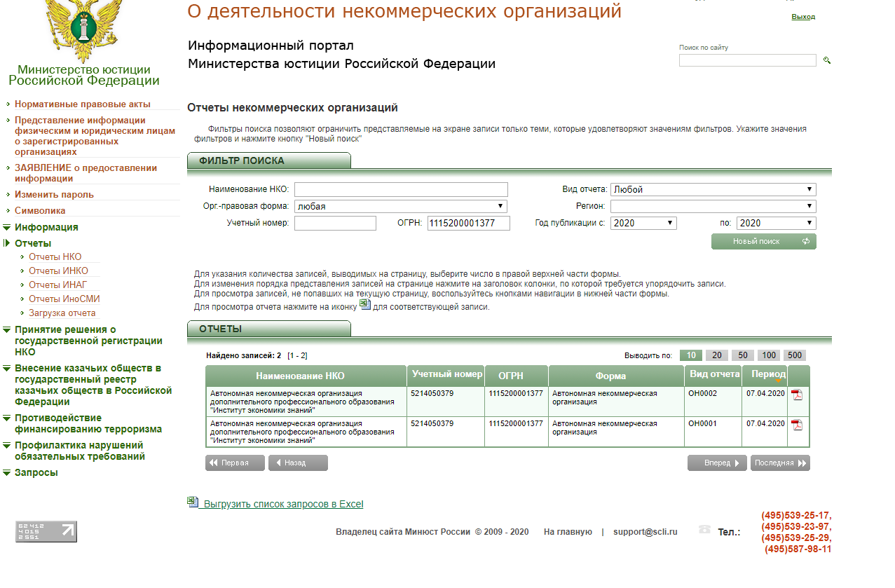Click the Назад pagination button

pyautogui.click(x=298, y=463)
